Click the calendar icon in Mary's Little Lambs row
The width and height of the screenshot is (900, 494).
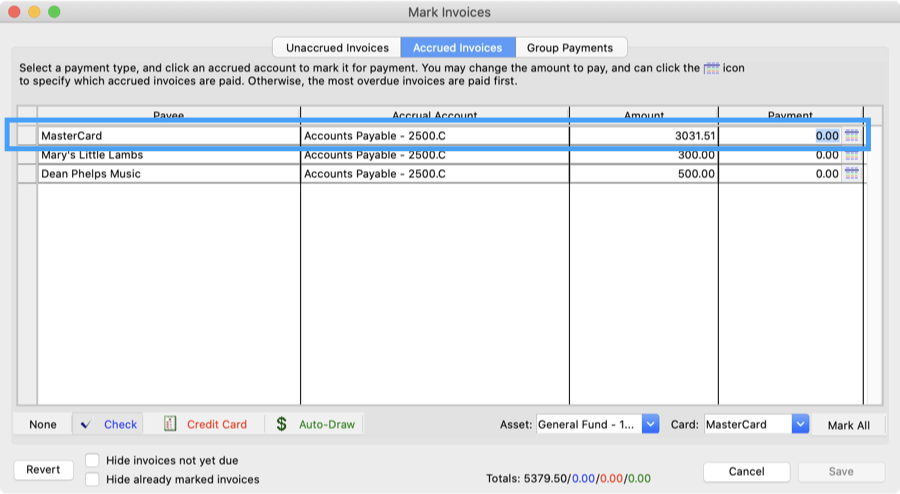(x=852, y=155)
